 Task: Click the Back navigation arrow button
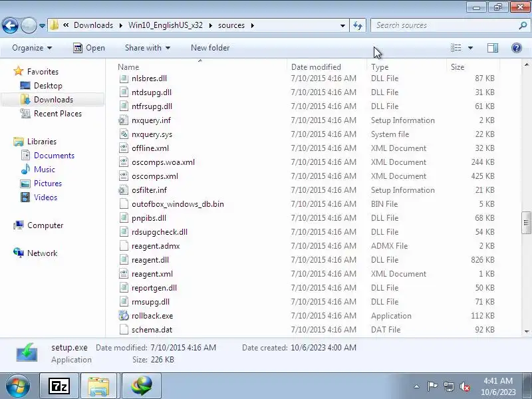10,25
